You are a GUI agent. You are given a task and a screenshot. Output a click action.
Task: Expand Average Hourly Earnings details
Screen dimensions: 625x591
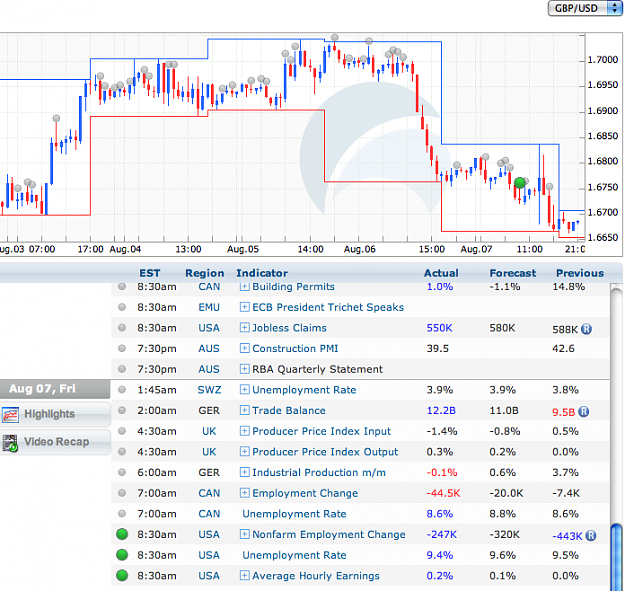[x=244, y=575]
